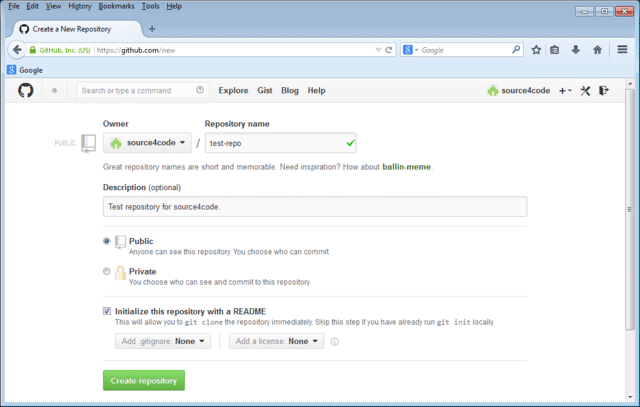Screen dimensions: 640x407
Task: Show bookmarks list icon
Action: (554, 50)
